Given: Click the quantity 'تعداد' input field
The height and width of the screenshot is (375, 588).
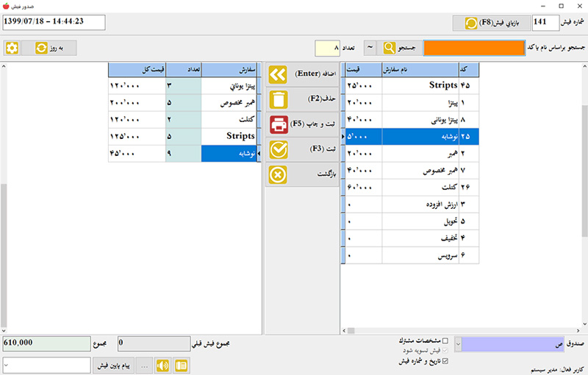Looking at the screenshot, I should (327, 48).
